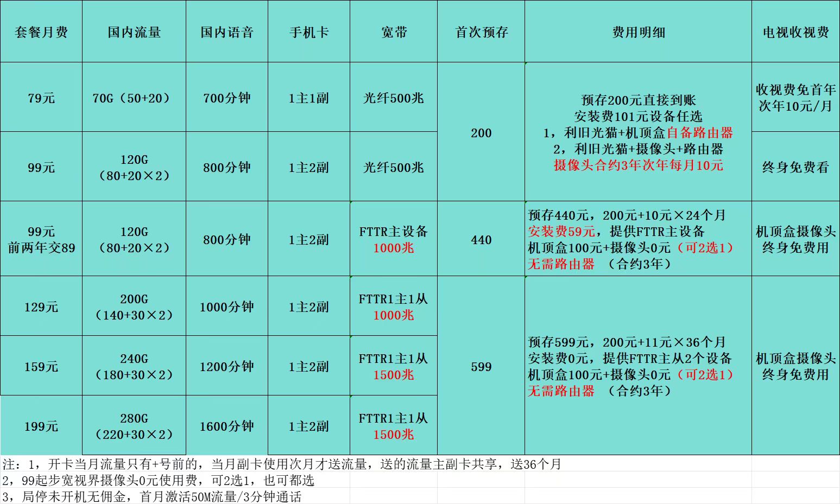840x504 pixels.
Task: Select the 电视收视费 header cell
Action: pyautogui.click(x=795, y=32)
